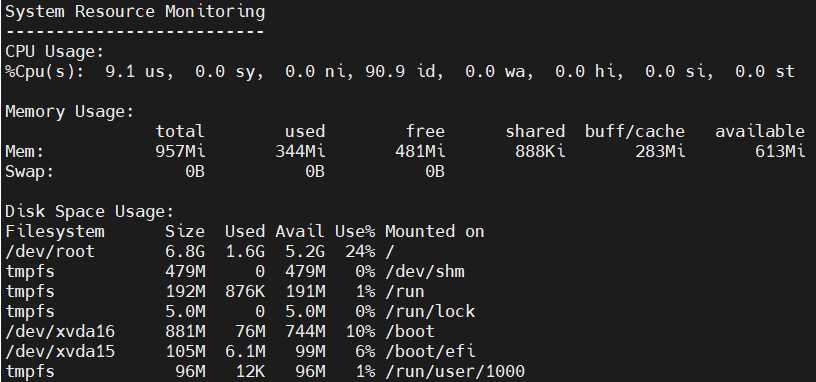Click the /boot/efi mount point

[430, 351]
